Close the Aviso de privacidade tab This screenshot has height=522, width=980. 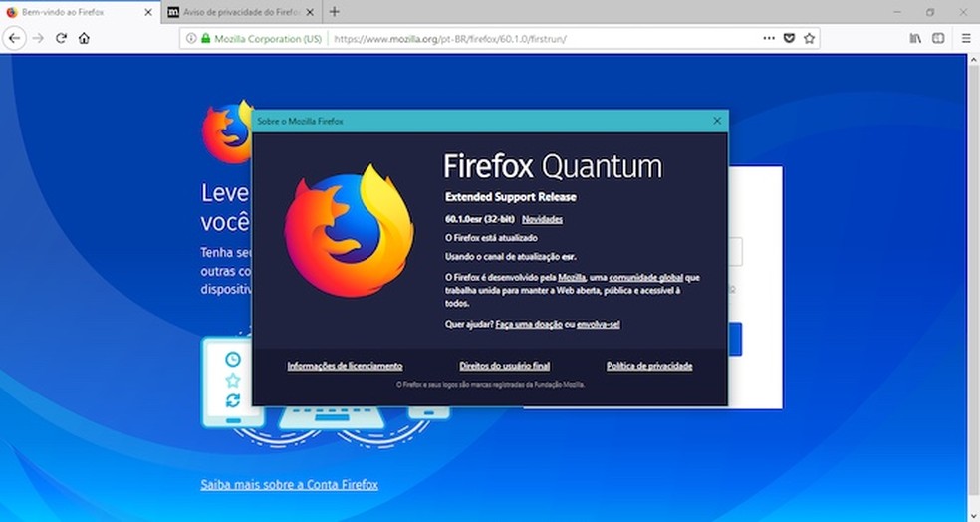click(310, 12)
